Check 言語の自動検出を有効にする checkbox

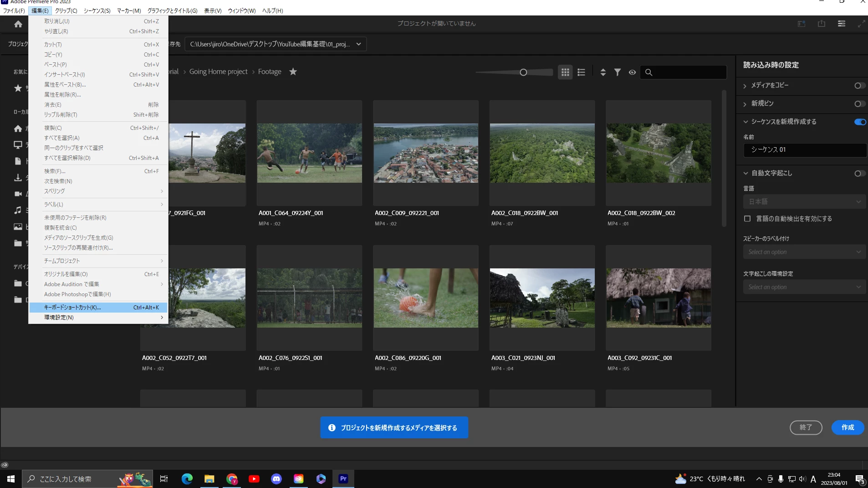(747, 219)
